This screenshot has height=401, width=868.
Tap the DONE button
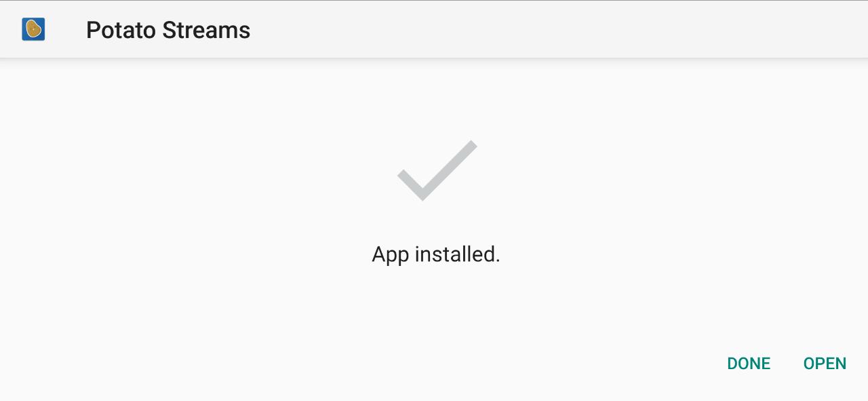point(749,364)
